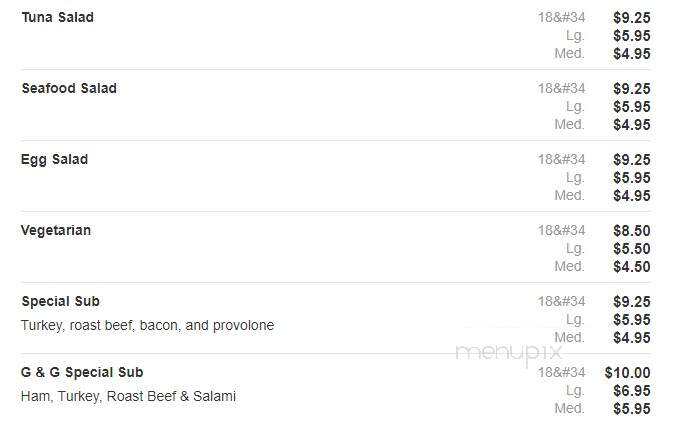Click the Tuna Salad $9.25 price
This screenshot has height=435, width=688.
click(x=632, y=18)
